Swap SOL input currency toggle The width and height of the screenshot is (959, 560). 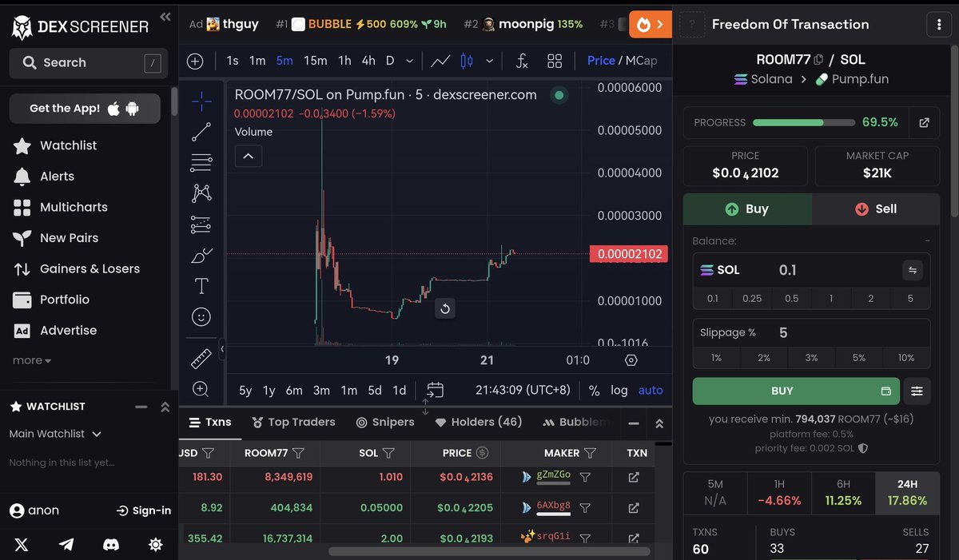click(x=912, y=270)
